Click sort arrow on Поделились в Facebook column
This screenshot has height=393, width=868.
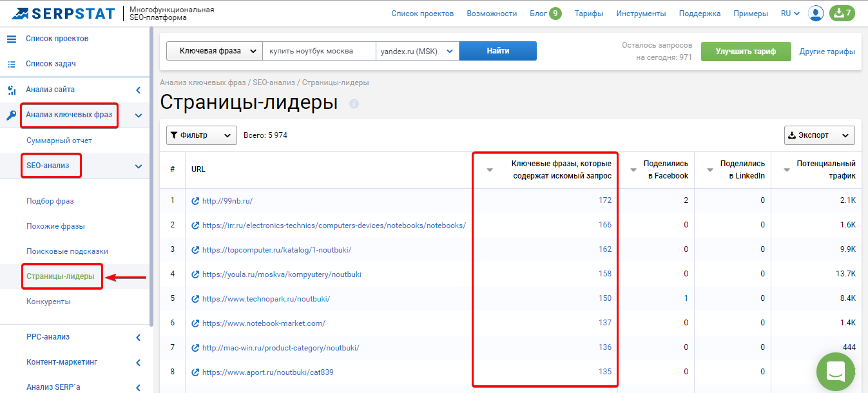click(x=633, y=170)
